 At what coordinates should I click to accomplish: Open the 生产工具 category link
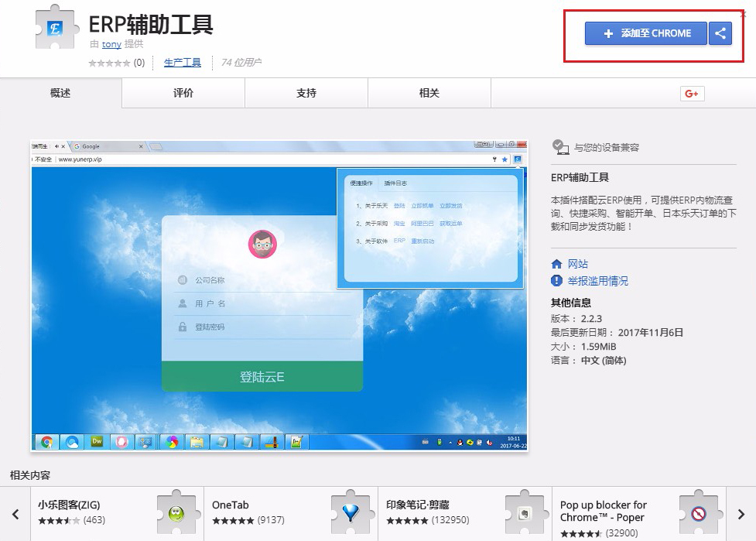183,63
